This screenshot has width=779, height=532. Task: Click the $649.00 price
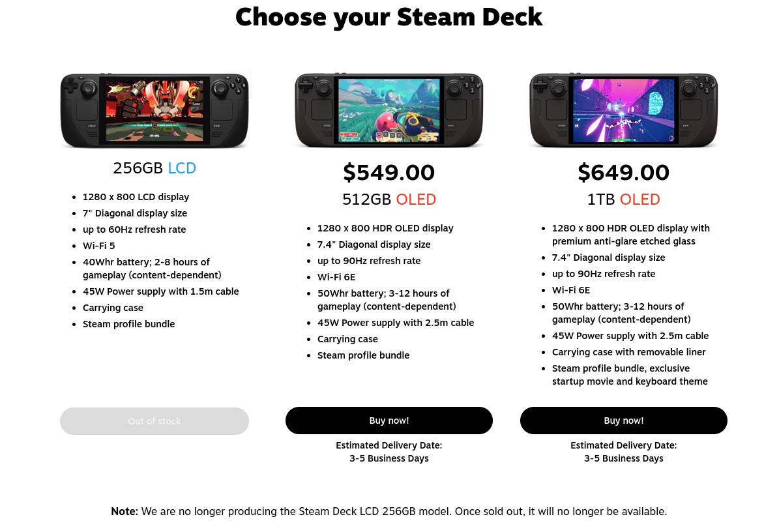click(x=624, y=173)
